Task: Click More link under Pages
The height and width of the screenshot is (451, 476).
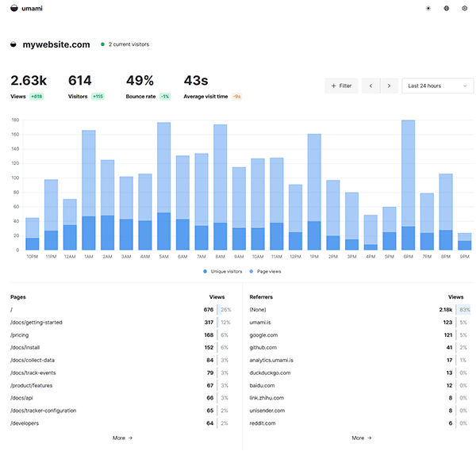Action: tap(122, 438)
